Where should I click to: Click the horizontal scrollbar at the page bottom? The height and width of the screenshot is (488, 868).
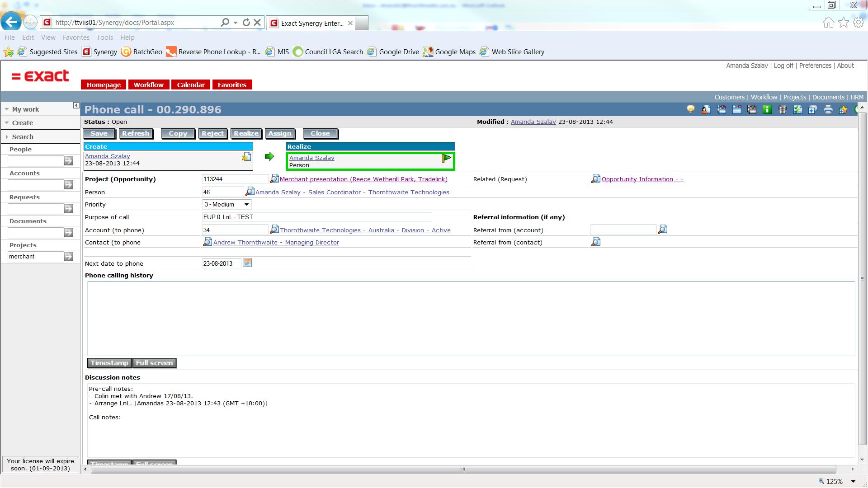click(x=463, y=469)
